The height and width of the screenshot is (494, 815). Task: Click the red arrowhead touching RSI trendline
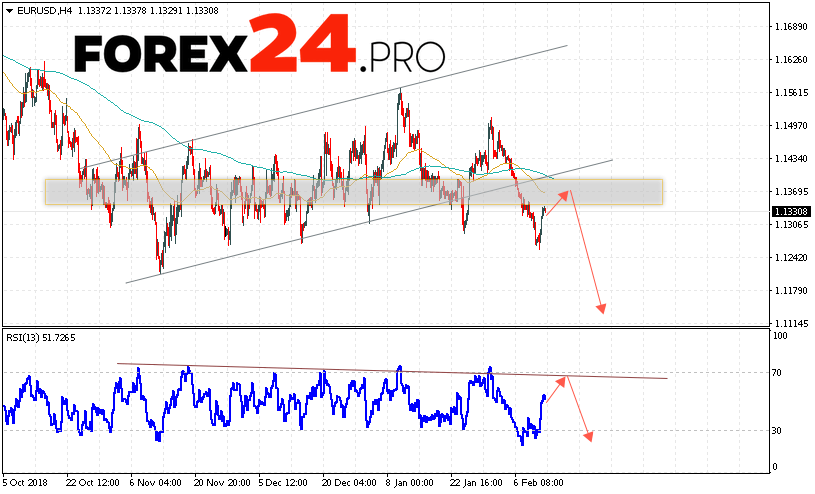coord(564,380)
